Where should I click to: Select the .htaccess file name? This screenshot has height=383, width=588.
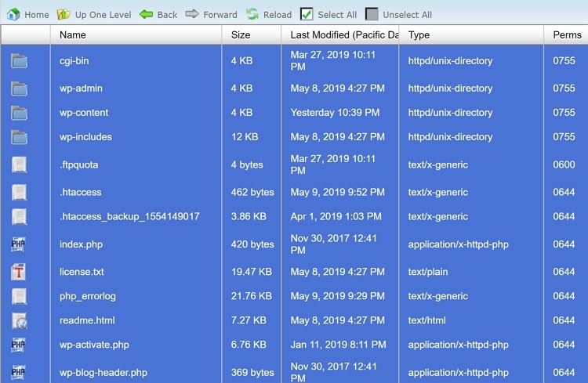coord(81,192)
